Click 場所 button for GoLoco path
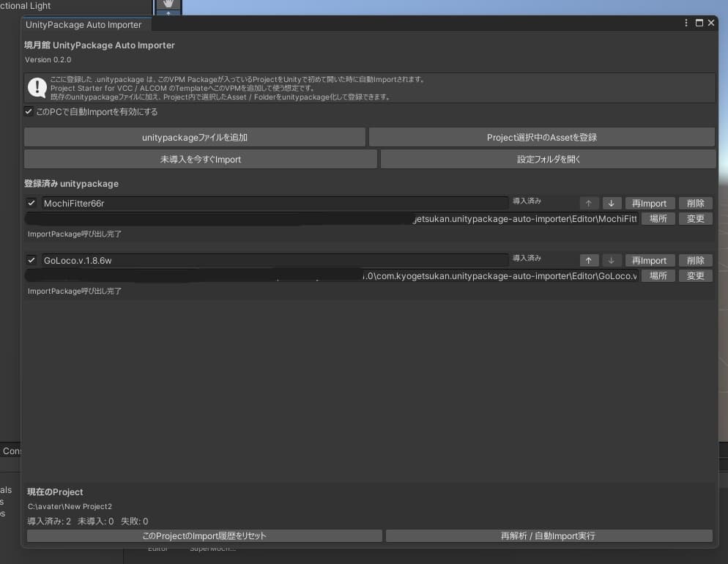Viewport: 728px width, 564px height. pos(658,275)
